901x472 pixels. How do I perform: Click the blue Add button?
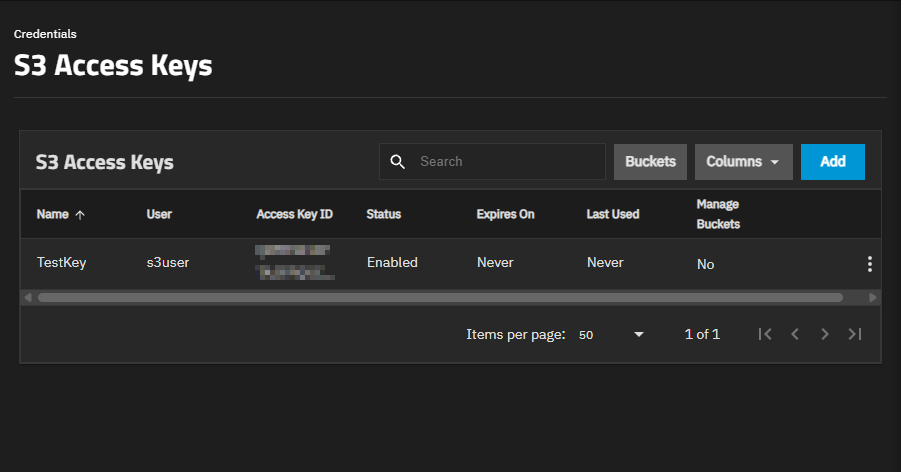(x=833, y=162)
